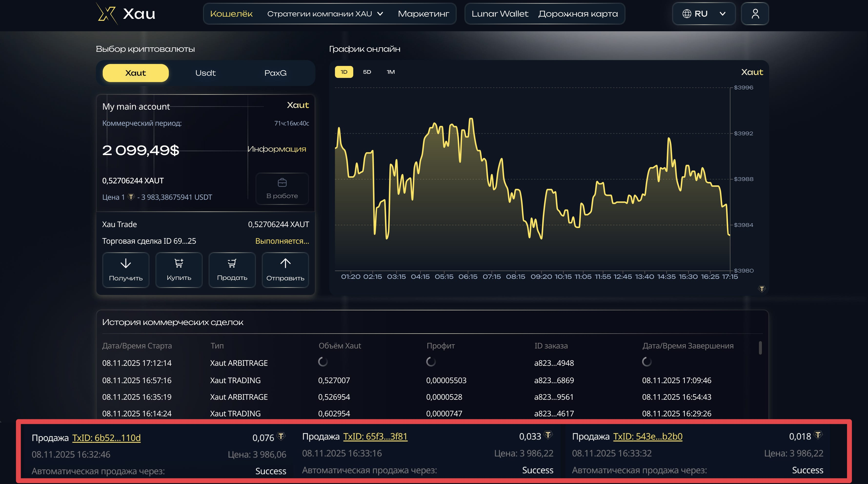Select the Xaut currency toggle
Image resolution: width=868 pixels, height=484 pixels.
(x=135, y=73)
